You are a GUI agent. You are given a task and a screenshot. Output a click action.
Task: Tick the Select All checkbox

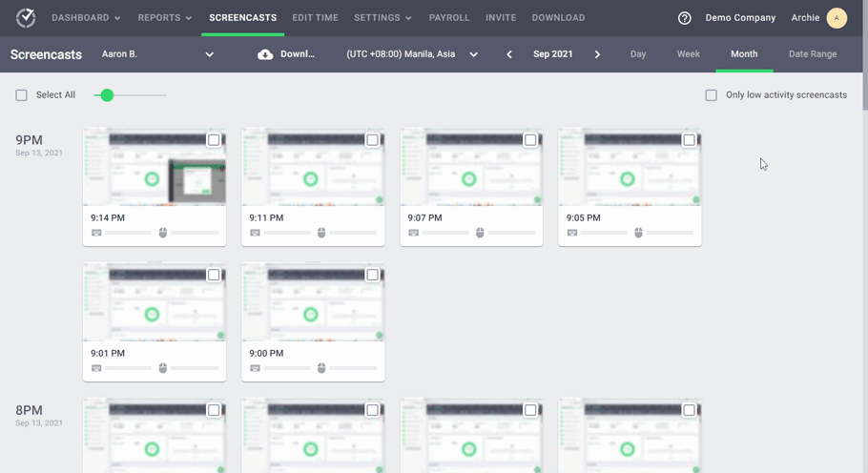coord(21,95)
